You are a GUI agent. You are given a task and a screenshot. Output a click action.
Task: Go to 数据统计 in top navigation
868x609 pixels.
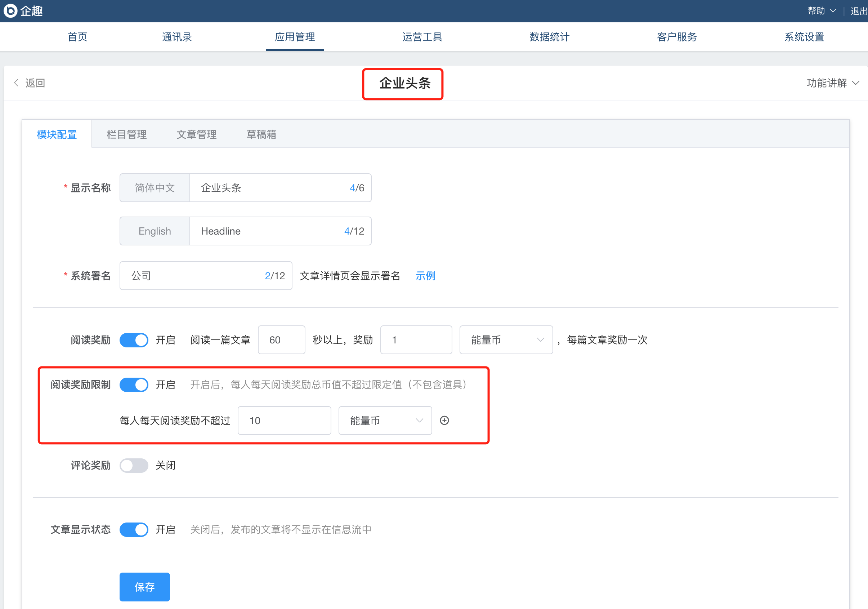coord(549,37)
